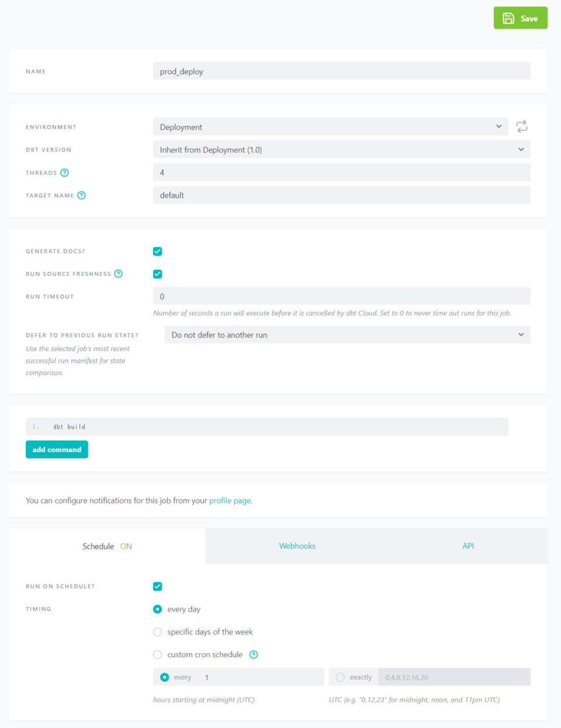This screenshot has height=728, width=561.
Task: Select custom cron schedule radio button
Action: point(158,655)
